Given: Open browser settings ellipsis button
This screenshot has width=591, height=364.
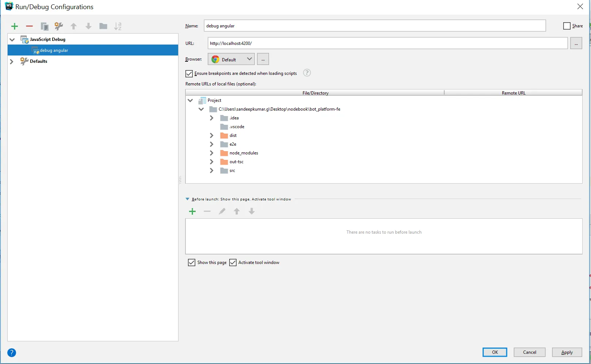Looking at the screenshot, I should point(263,59).
